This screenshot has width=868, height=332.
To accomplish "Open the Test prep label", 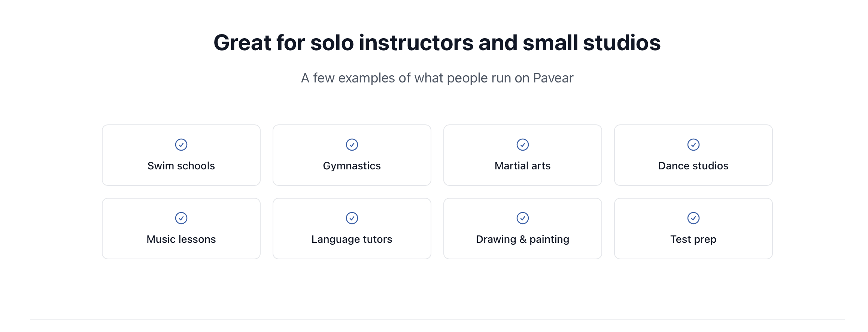I will click(x=694, y=239).
